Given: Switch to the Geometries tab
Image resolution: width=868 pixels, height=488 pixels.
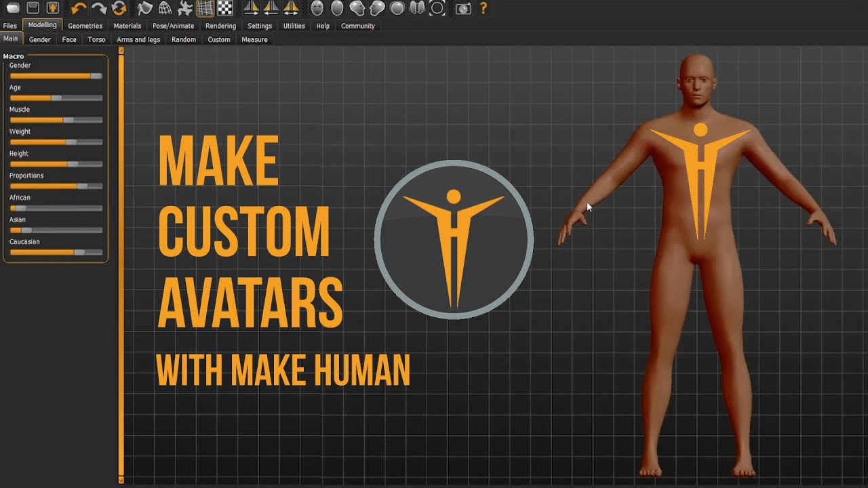Looking at the screenshot, I should point(85,26).
